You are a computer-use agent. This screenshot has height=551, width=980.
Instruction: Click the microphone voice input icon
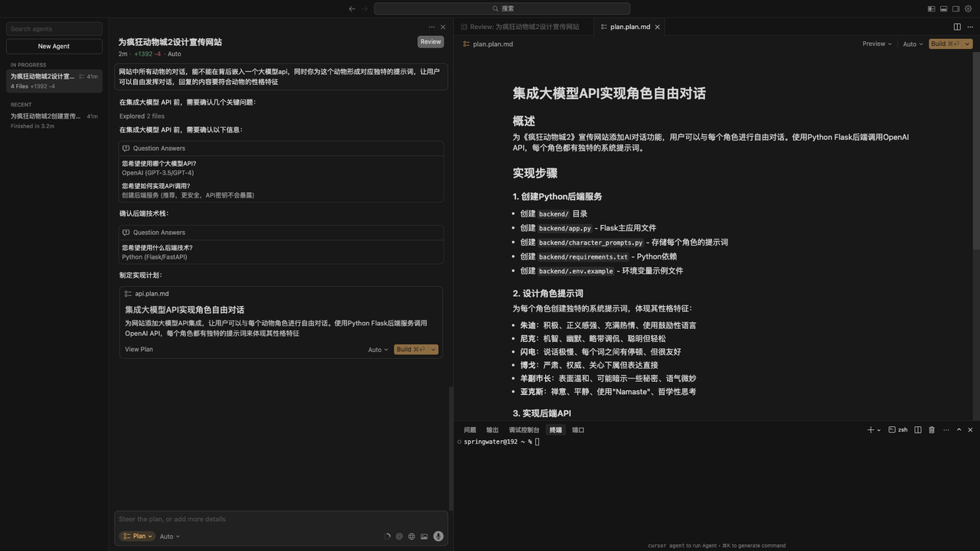click(438, 536)
